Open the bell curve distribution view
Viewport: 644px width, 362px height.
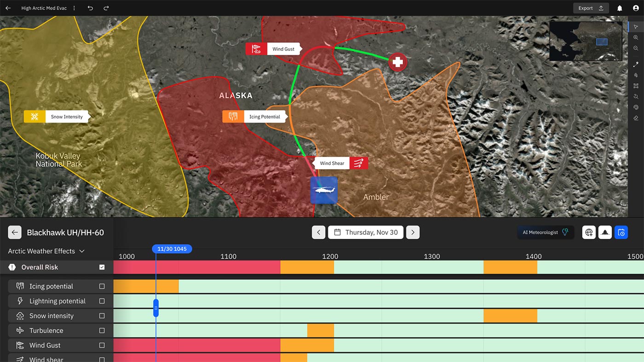pos(605,232)
